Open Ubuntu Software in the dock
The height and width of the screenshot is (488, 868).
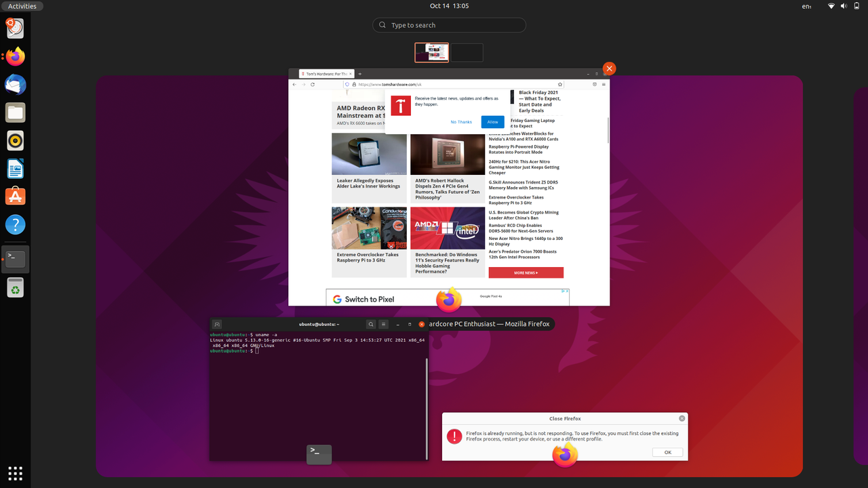[15, 197]
